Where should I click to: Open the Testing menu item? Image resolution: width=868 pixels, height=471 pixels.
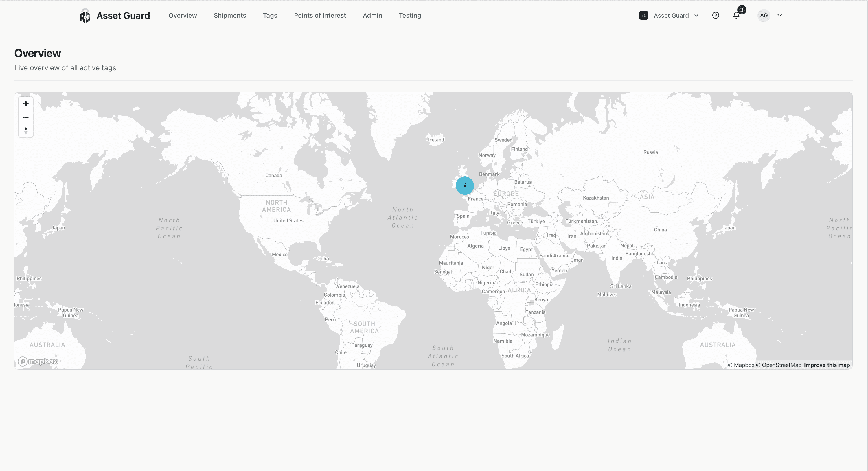(410, 16)
